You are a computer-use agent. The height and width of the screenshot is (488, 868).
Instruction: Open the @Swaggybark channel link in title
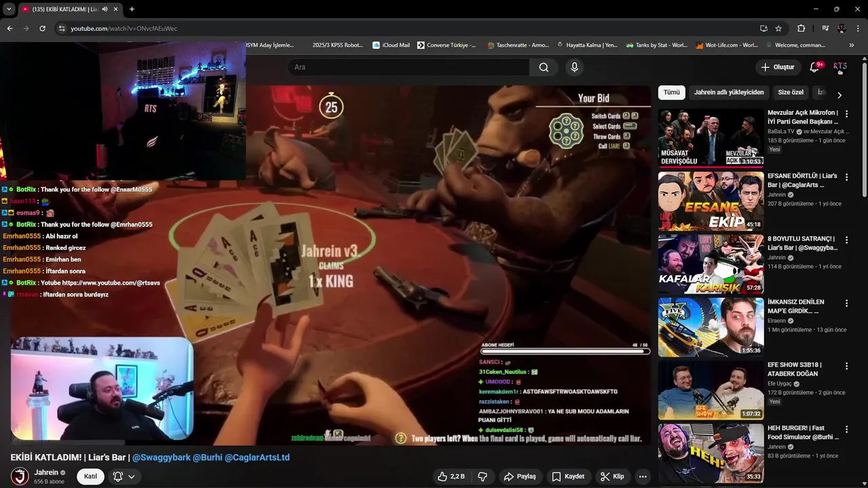(x=161, y=457)
